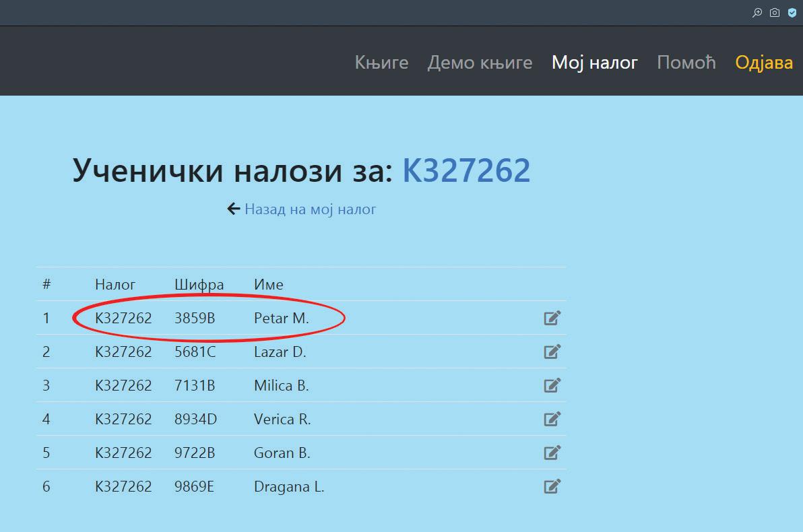Open the Демо књиге menu item
This screenshot has height=532, width=803.
(x=480, y=63)
